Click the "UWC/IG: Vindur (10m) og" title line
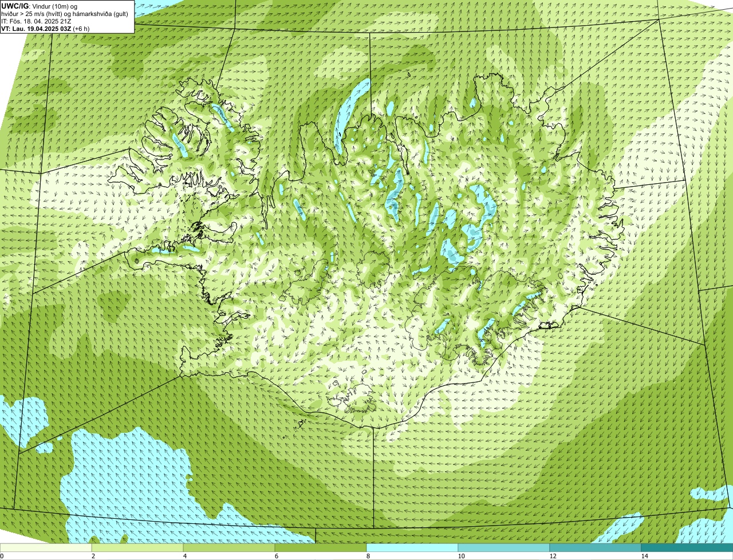Image resolution: width=733 pixels, height=560 pixels. 39,6
